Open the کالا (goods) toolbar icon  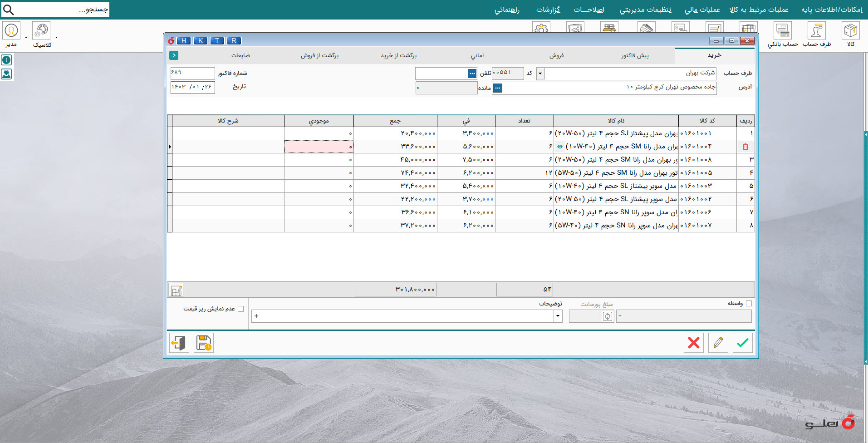851,31
